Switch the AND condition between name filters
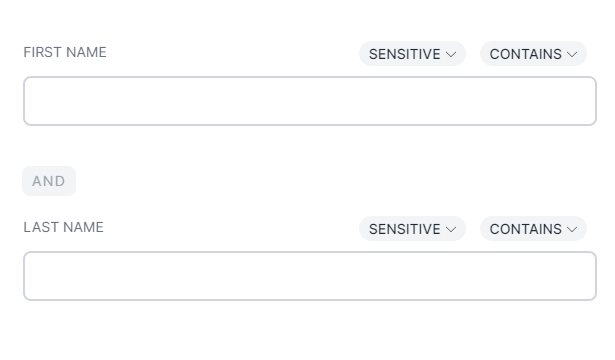 [x=49, y=181]
